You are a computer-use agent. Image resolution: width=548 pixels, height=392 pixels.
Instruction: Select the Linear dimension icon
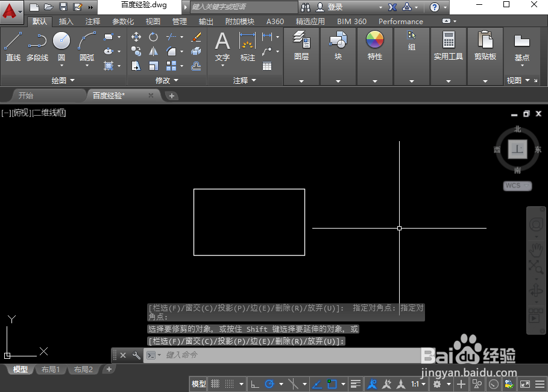[267, 36]
